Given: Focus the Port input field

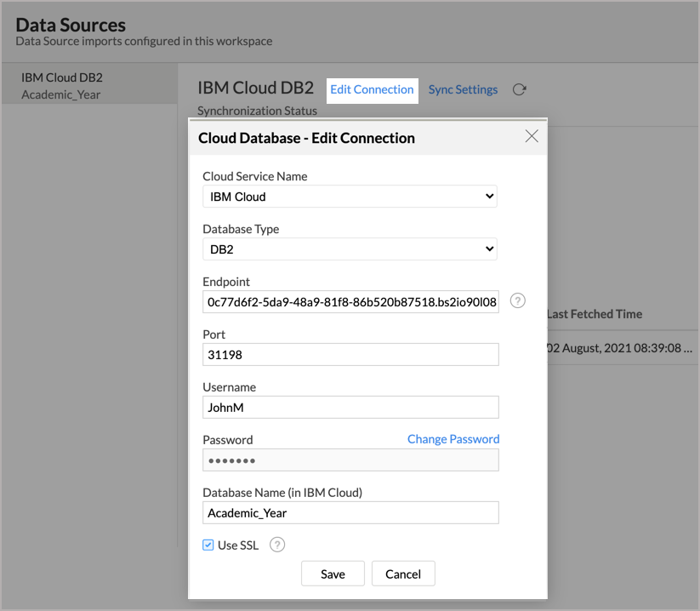Looking at the screenshot, I should coord(350,355).
